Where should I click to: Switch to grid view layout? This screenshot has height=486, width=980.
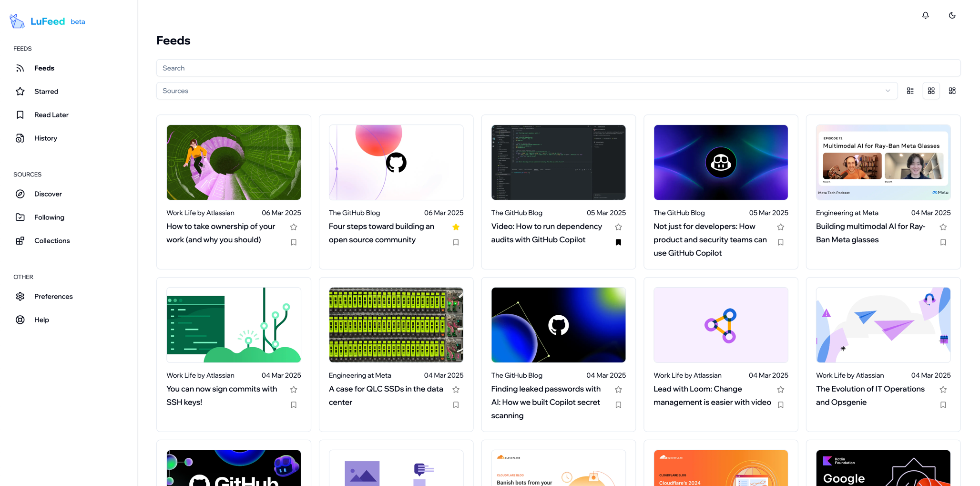[x=931, y=91]
